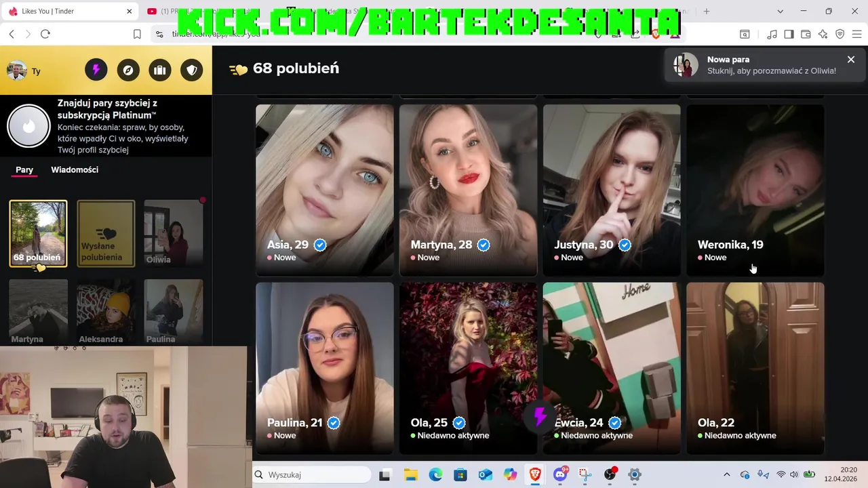Go back with the browser back arrow

pos(12,34)
